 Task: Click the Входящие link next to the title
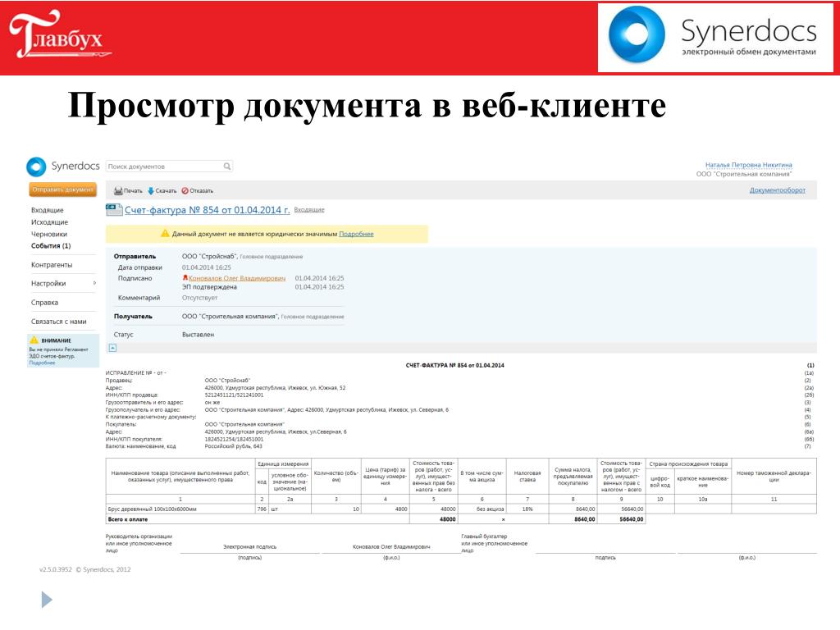(x=309, y=209)
